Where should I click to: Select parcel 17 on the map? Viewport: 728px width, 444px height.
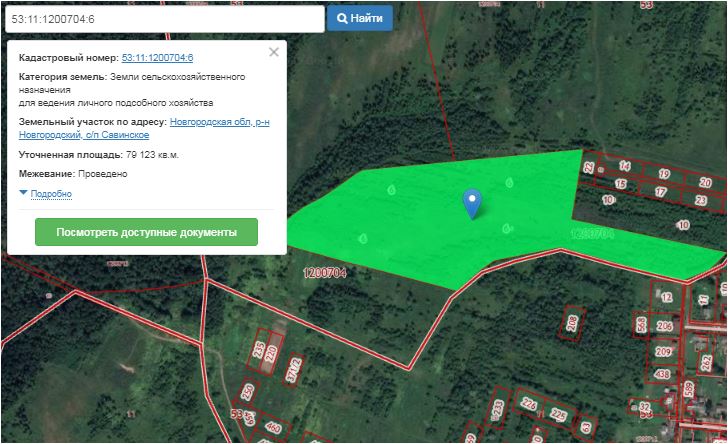(x=660, y=191)
